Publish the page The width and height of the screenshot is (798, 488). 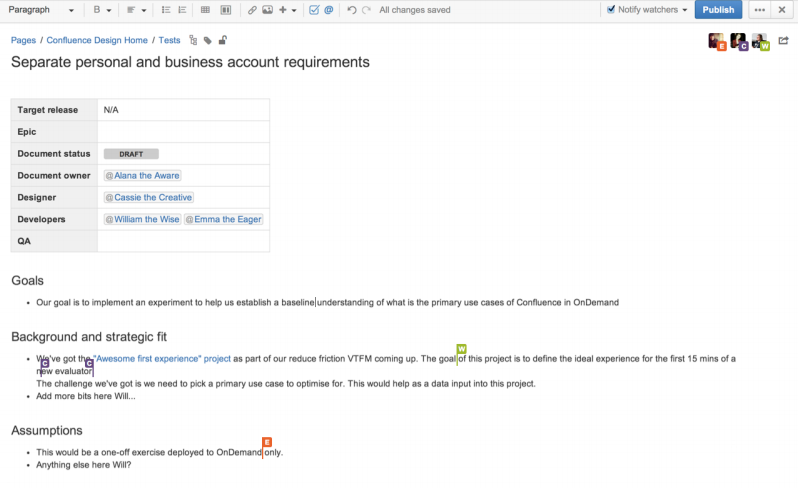[718, 10]
